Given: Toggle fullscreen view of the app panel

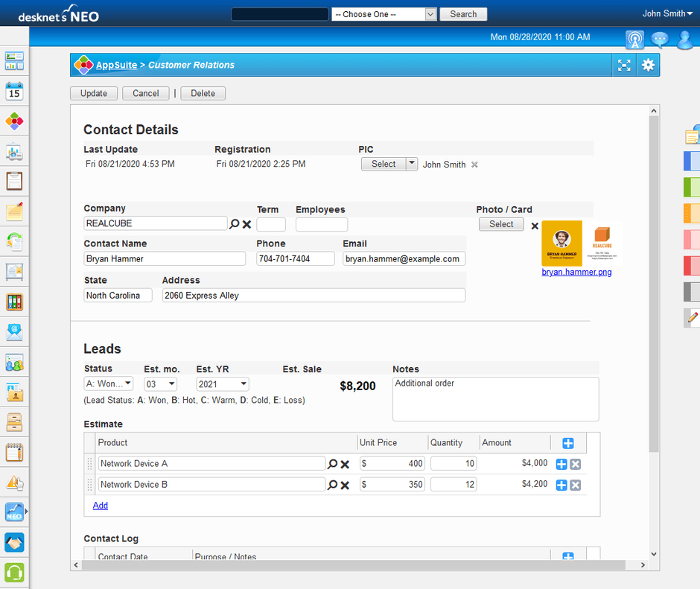Looking at the screenshot, I should point(624,66).
